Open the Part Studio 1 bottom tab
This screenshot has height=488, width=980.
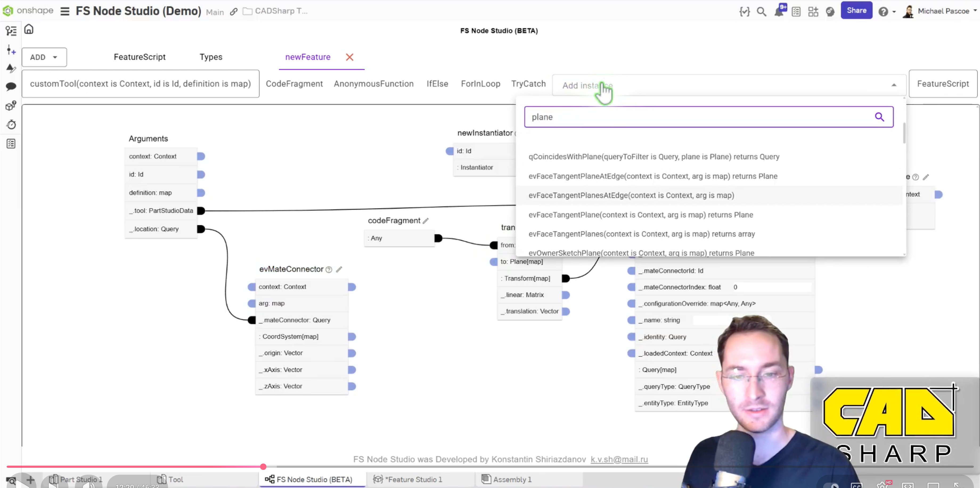(x=76, y=480)
